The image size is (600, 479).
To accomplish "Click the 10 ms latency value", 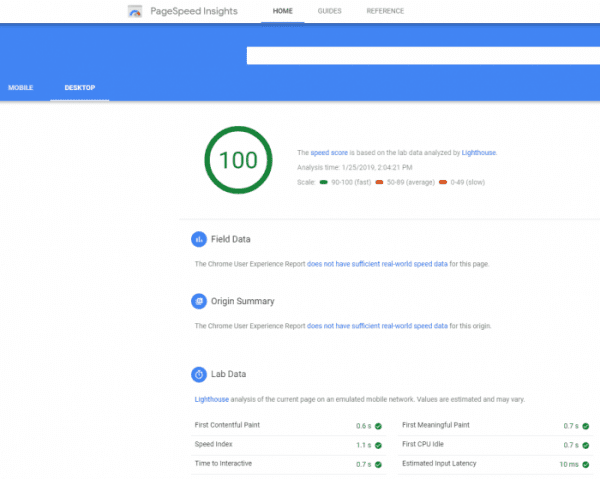I will (569, 464).
